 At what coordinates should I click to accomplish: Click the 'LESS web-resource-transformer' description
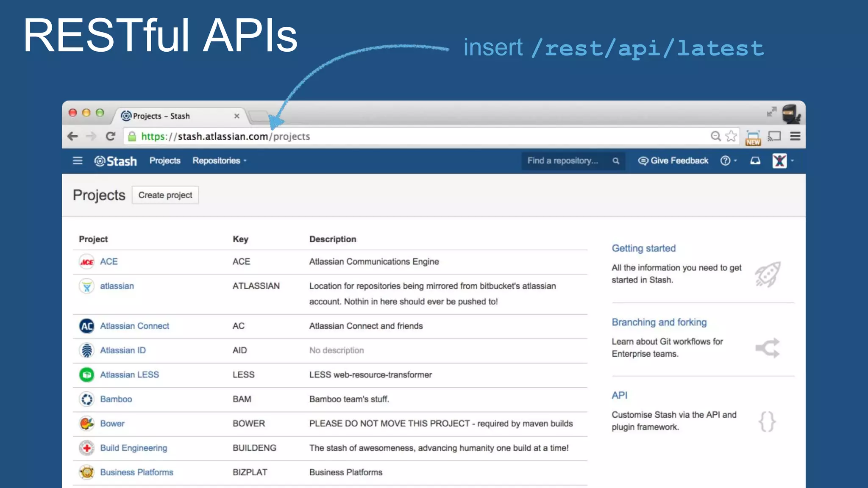[x=371, y=374]
